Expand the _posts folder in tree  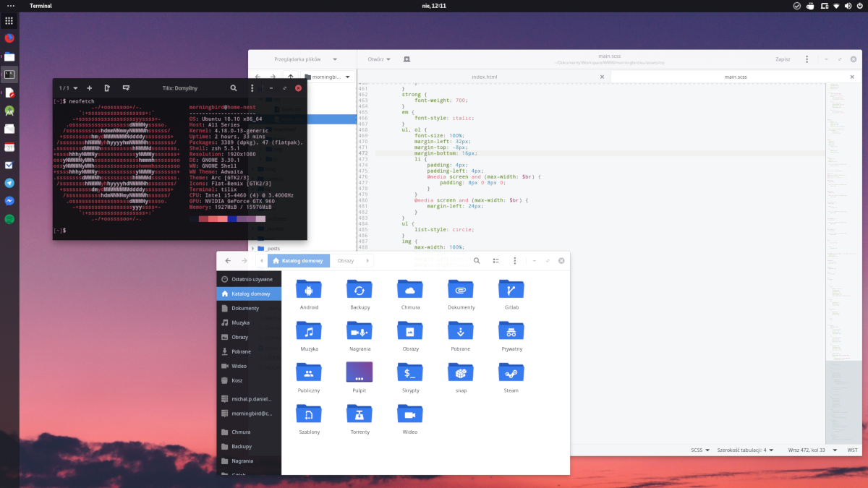(x=252, y=248)
